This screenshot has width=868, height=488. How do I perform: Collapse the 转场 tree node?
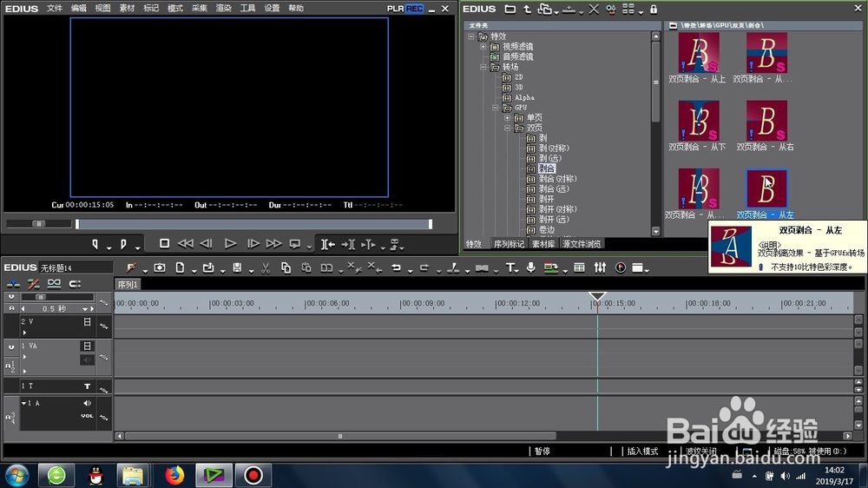point(483,67)
